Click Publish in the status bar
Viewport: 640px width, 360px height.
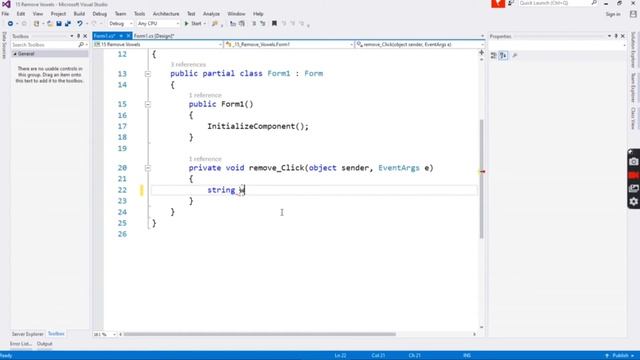(620, 356)
